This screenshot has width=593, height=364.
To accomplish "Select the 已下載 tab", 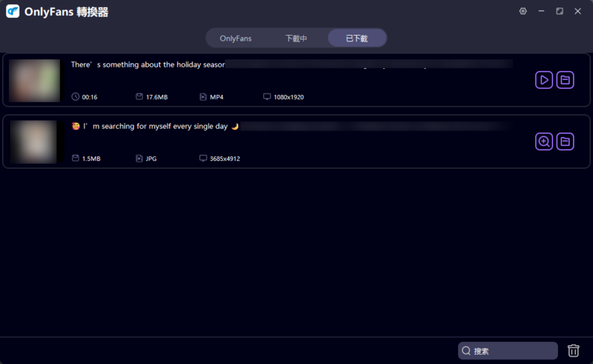I will pos(357,38).
